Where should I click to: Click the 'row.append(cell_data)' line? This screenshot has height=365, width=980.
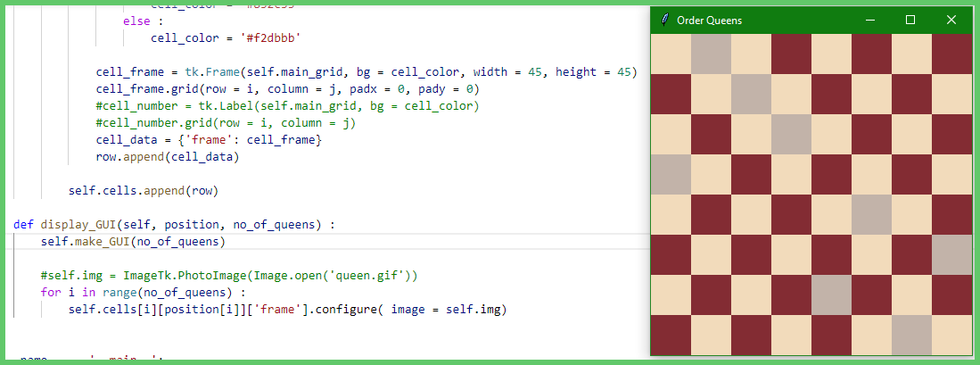[x=168, y=157]
